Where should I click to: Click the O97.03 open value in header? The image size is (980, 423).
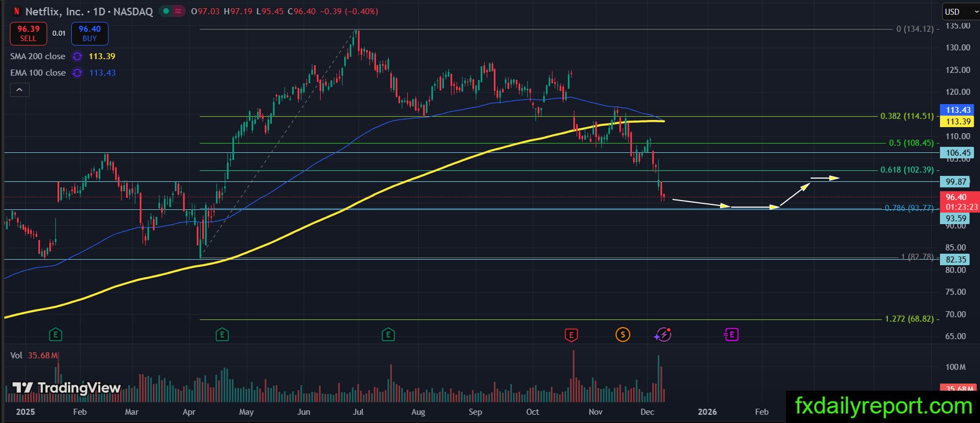click(205, 12)
